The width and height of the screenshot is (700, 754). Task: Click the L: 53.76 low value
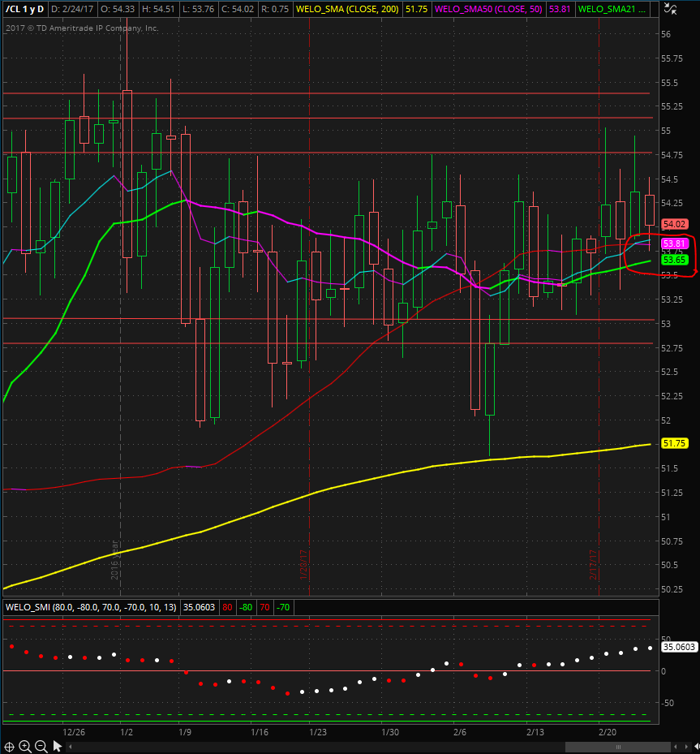tap(199, 9)
